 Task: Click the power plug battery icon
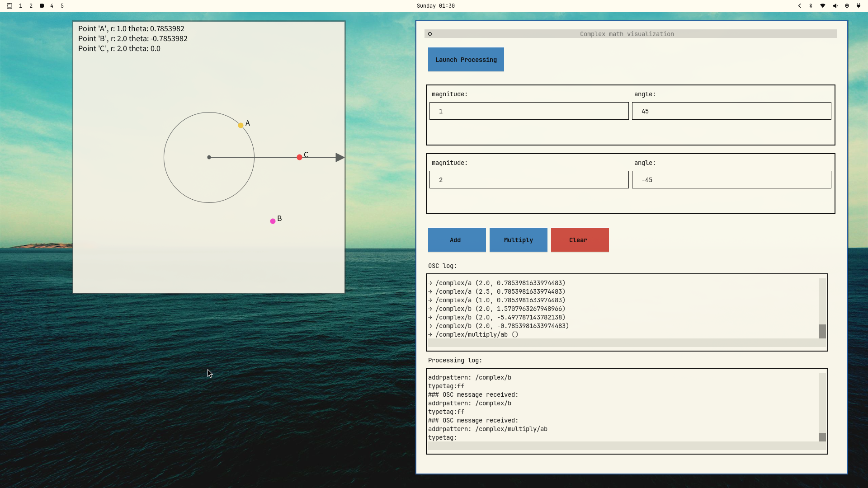click(x=859, y=6)
